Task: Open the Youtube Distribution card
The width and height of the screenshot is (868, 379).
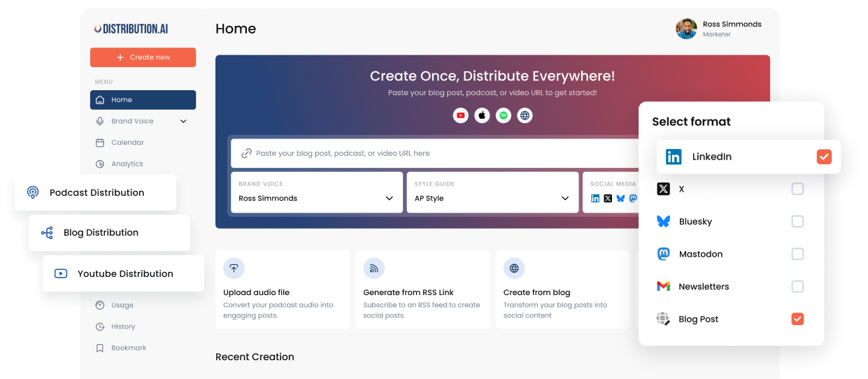Action: click(123, 273)
